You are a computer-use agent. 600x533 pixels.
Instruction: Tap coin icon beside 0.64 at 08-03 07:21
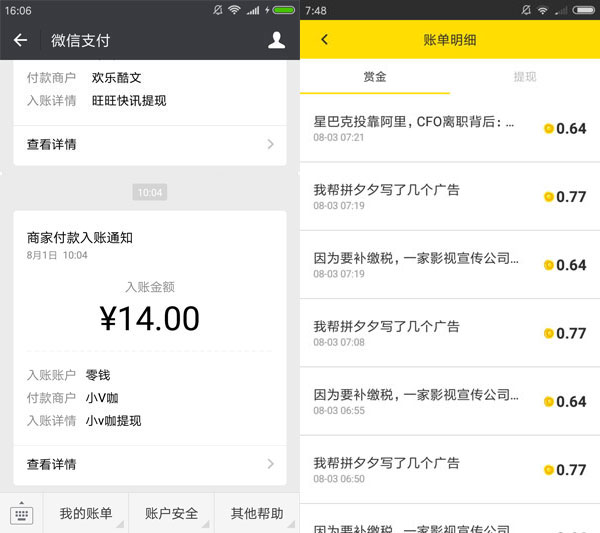coord(549,129)
